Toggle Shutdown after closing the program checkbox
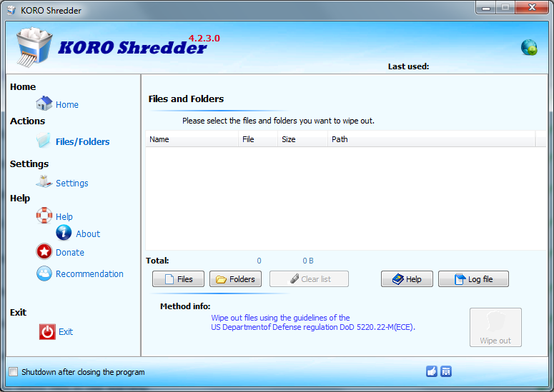The height and width of the screenshot is (392, 554). 14,371
